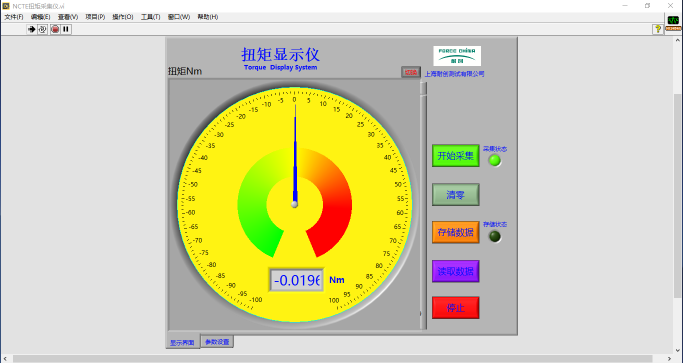Click the scroll-up arrow at top right
The image size is (683, 363).
(678, 41)
